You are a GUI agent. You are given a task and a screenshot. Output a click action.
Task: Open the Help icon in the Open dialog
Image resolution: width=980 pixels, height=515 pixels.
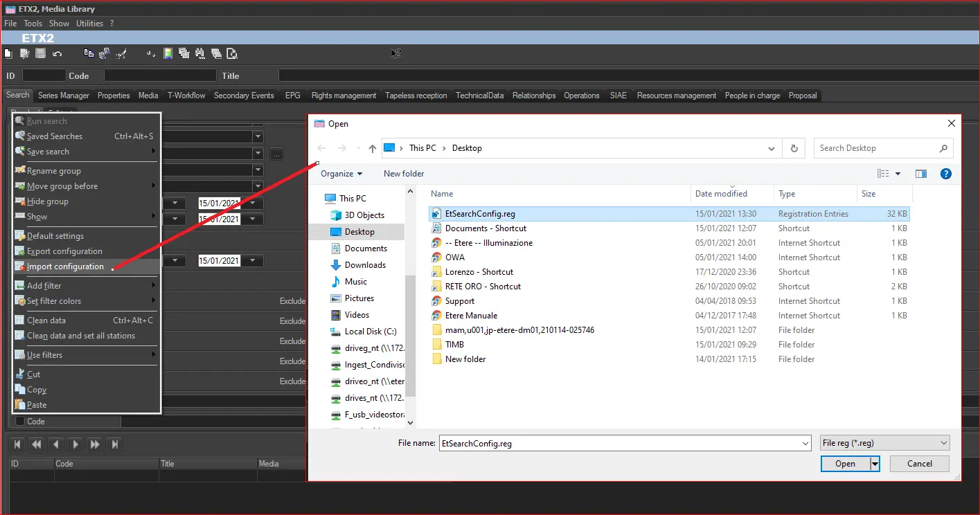[x=946, y=174]
